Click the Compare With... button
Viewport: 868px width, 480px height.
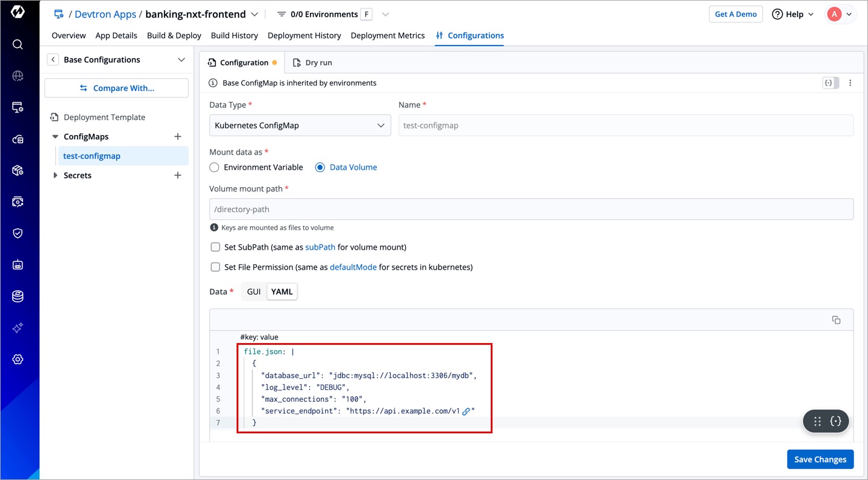pyautogui.click(x=116, y=88)
